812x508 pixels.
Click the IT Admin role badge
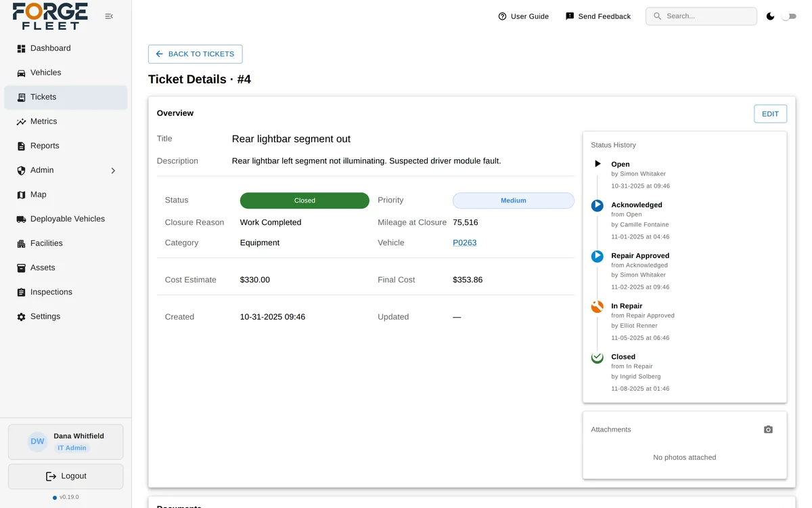click(x=72, y=448)
